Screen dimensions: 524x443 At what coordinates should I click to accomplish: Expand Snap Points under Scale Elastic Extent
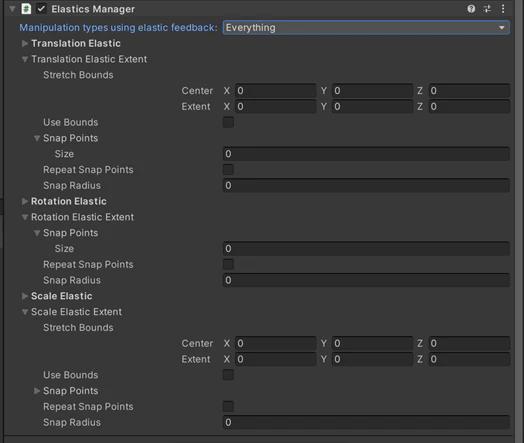click(37, 391)
